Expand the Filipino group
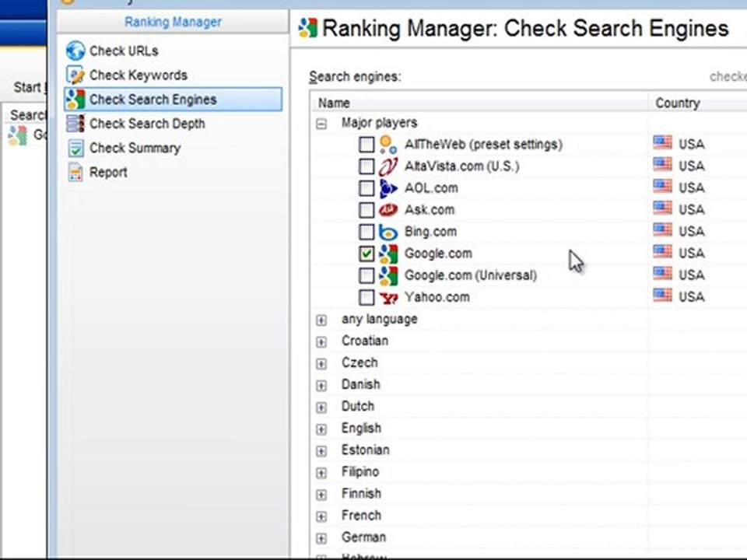 tap(321, 473)
